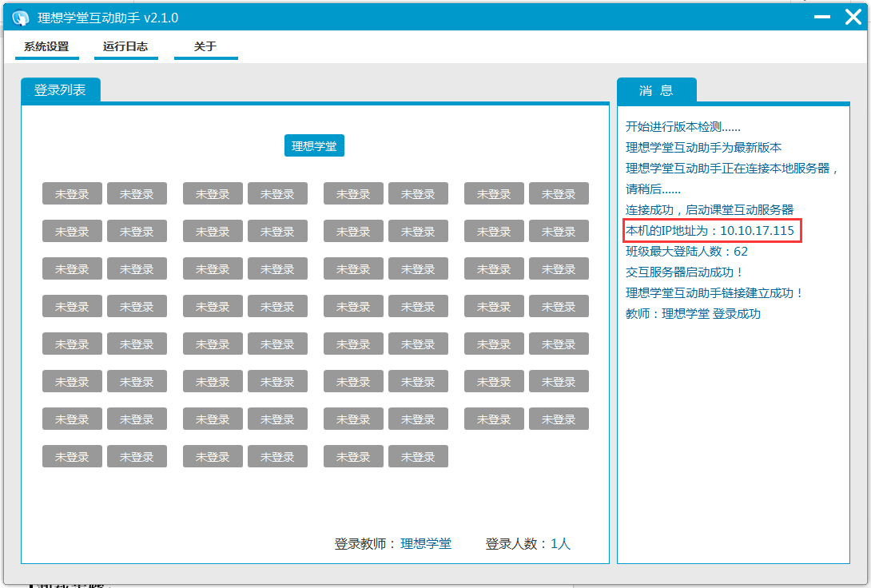Click the 本机的IP地址 message line
Viewport: 871px width, 588px height.
[710, 231]
